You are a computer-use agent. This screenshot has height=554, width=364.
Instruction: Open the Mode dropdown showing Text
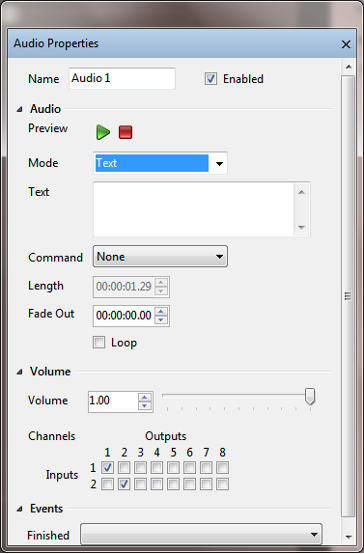point(160,163)
